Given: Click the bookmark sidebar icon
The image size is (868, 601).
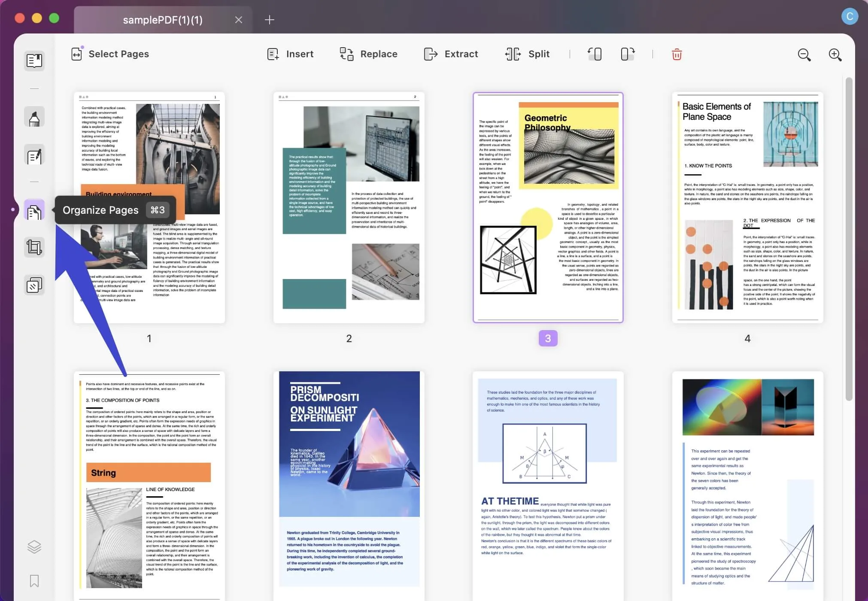Looking at the screenshot, I should tap(33, 580).
